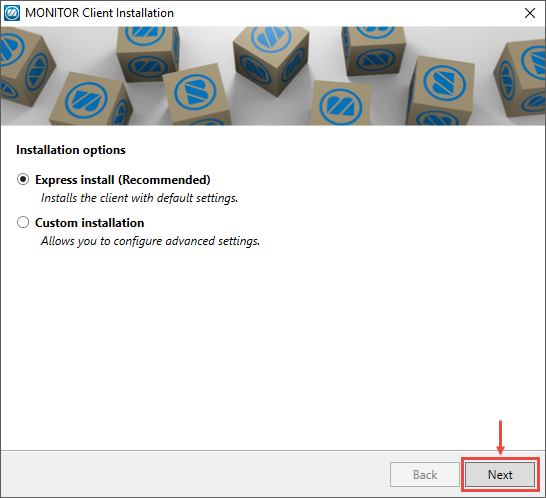Choose the Custom installation radio button

point(23,222)
